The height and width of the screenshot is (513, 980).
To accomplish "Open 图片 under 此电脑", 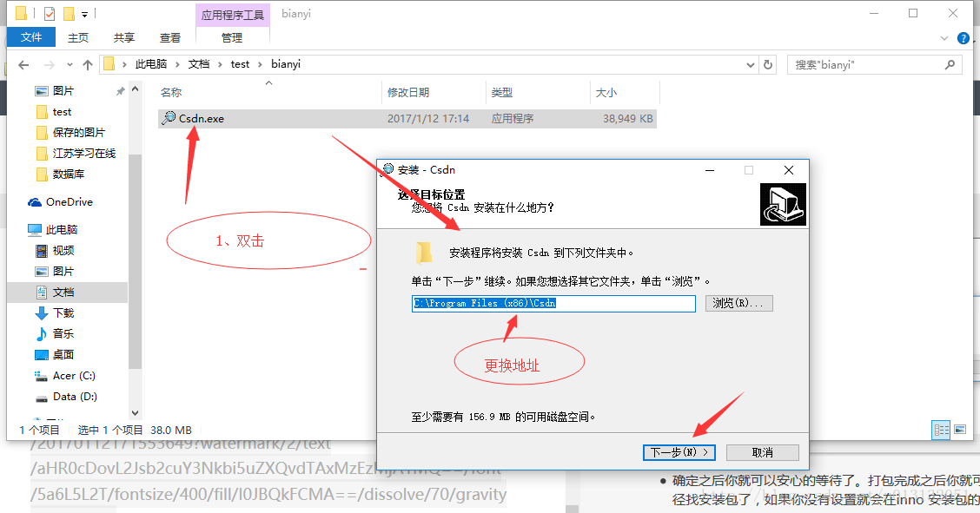I will pos(63,272).
